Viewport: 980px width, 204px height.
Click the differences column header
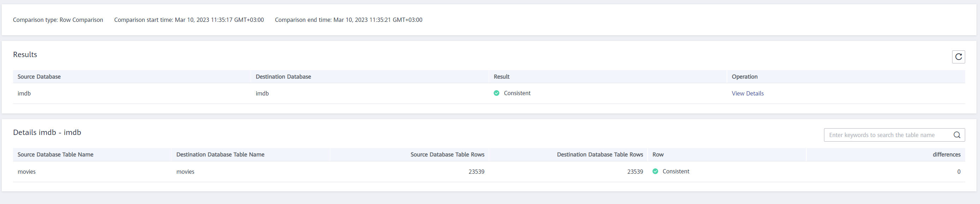pyautogui.click(x=946, y=155)
